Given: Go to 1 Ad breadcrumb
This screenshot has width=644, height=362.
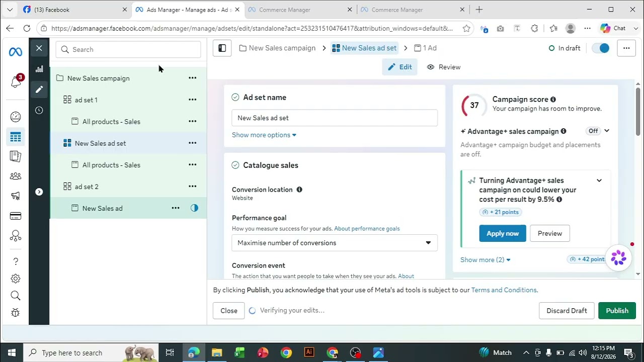Looking at the screenshot, I should click(x=425, y=48).
